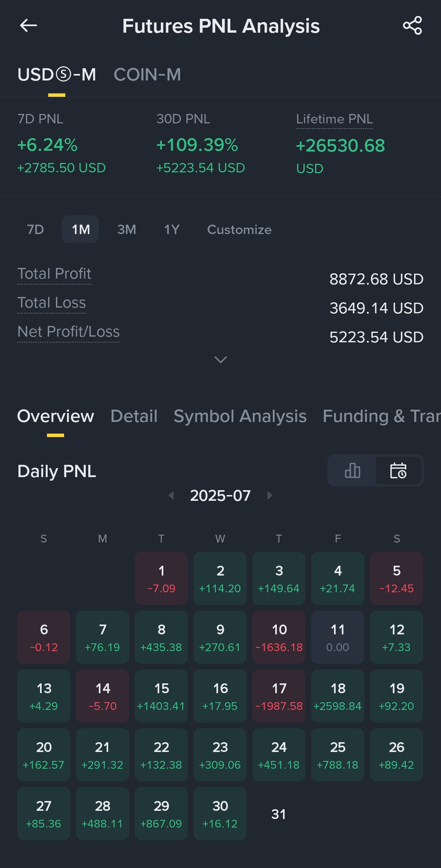The height and width of the screenshot is (868, 441).
Task: Switch to bar chart view icon
Action: pyautogui.click(x=352, y=471)
